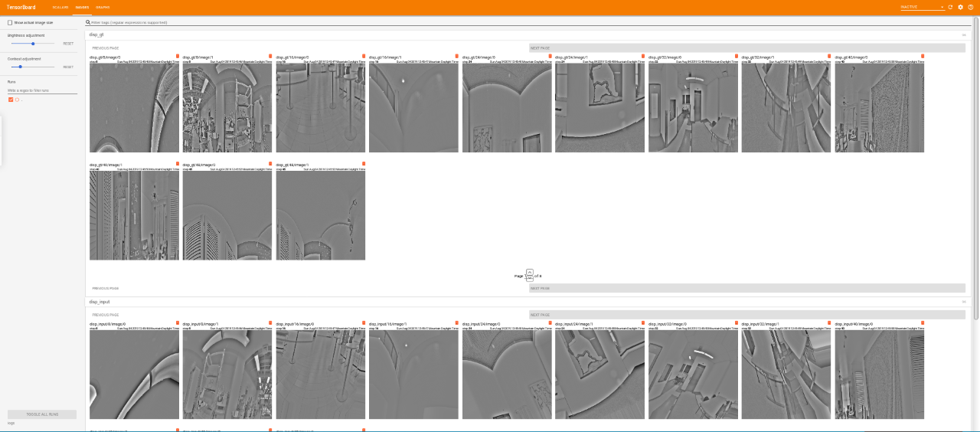Click the orange run marker on disp_gt/32/image/1
Image resolution: width=980 pixels, height=432 pixels.
829,56
